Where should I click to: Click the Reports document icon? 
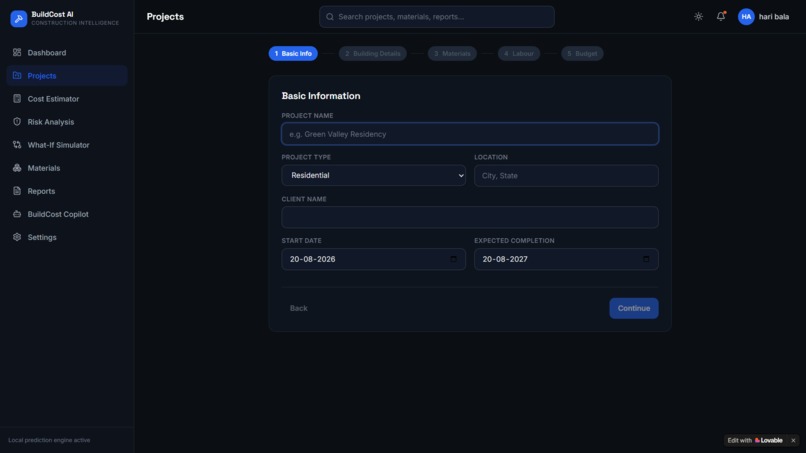click(17, 191)
